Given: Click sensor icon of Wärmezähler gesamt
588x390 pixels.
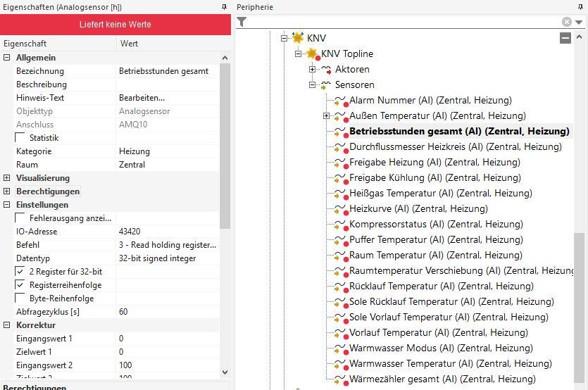Looking at the screenshot, I should point(341,380).
